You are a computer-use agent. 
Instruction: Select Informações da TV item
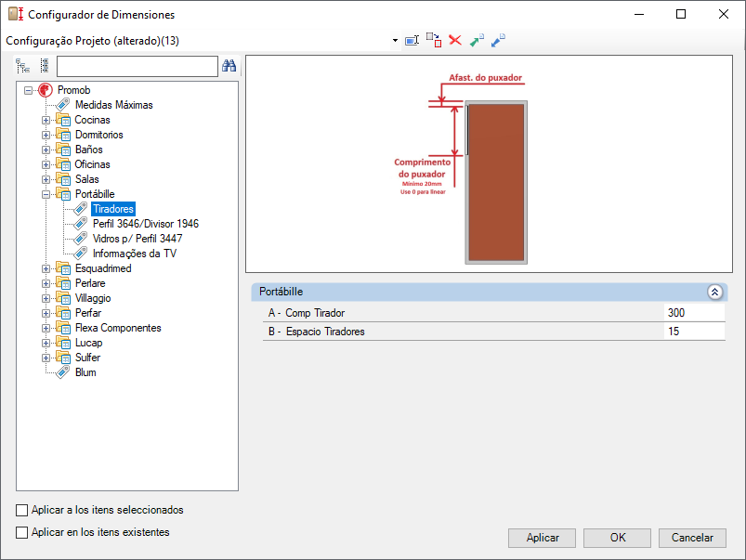pos(135,254)
